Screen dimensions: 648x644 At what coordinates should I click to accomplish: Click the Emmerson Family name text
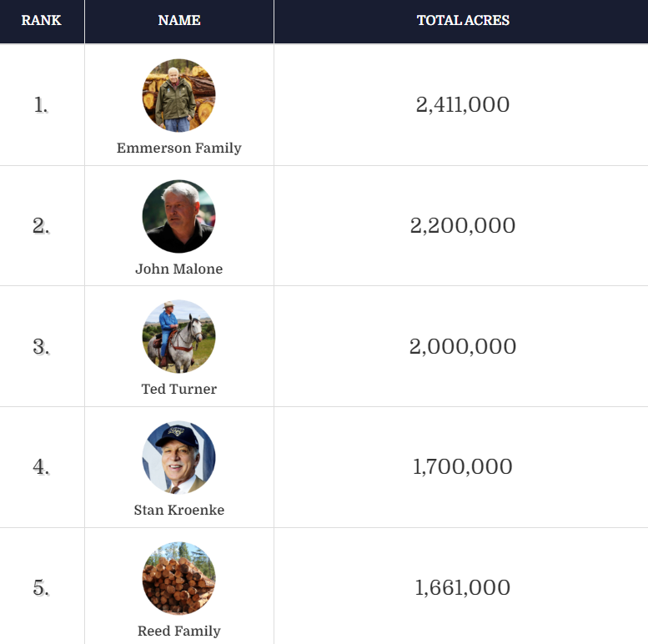179,148
